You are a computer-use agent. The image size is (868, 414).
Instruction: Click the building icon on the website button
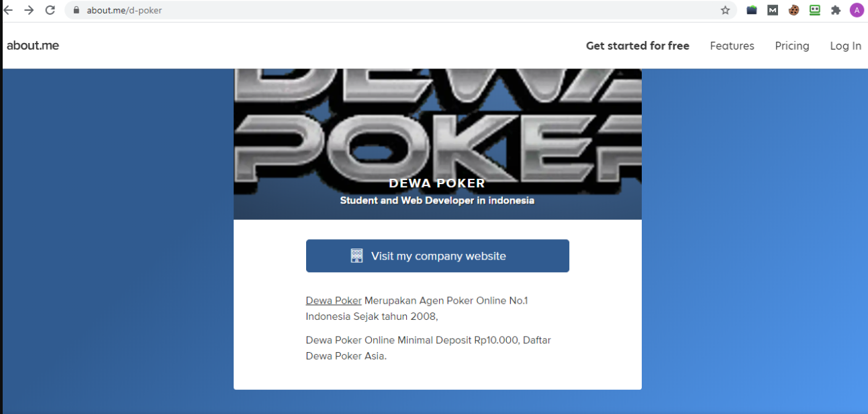(x=357, y=256)
